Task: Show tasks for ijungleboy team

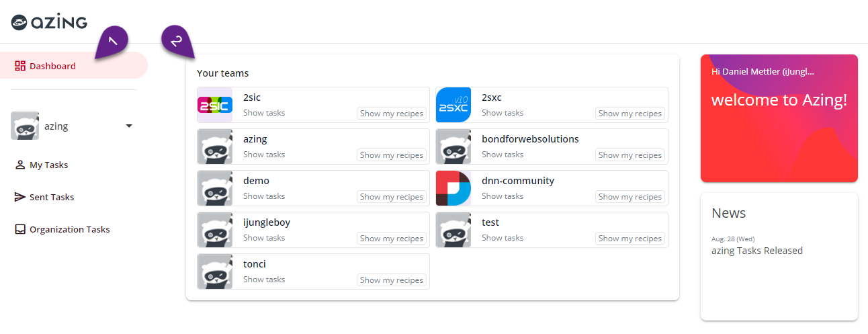Action: click(264, 238)
